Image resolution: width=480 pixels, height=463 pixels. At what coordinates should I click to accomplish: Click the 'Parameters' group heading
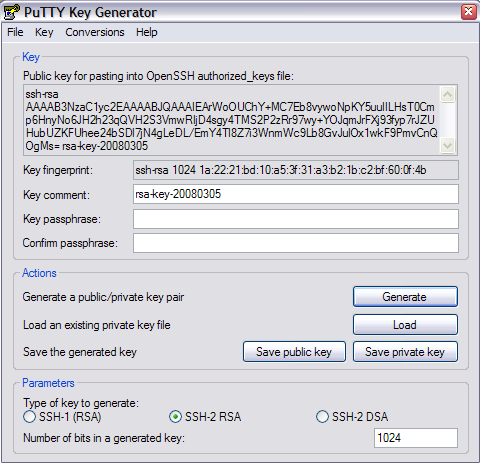(48, 383)
